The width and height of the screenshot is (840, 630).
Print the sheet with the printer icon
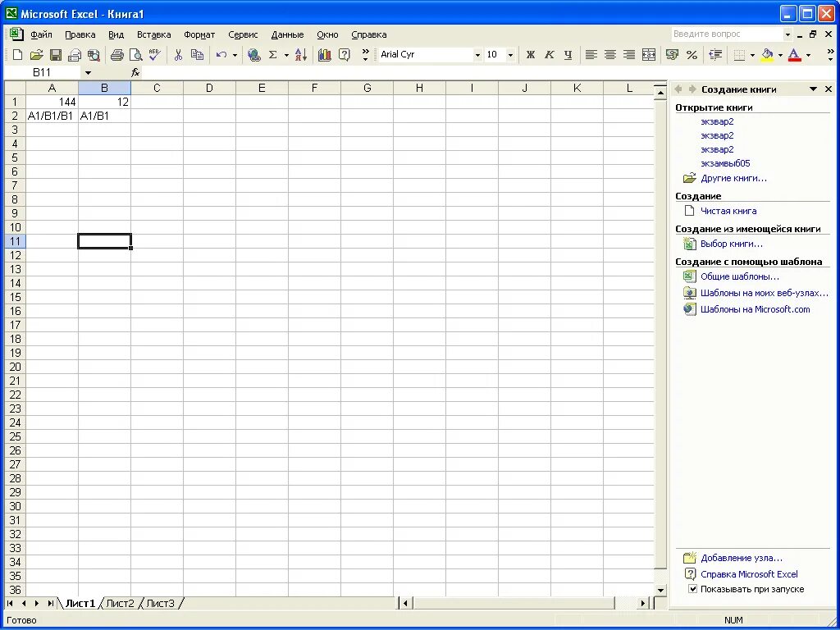[116, 55]
